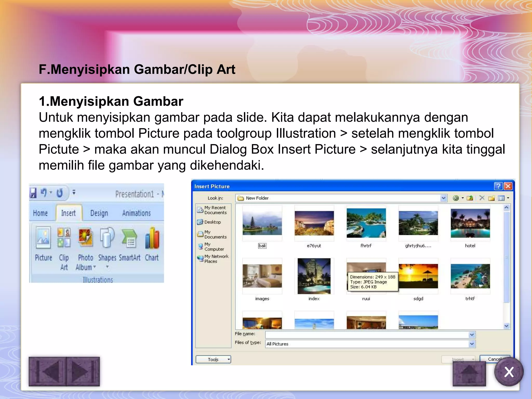Image resolution: width=532 pixels, height=399 pixels.
Task: Go to Desktop in places bar
Action: point(209,222)
